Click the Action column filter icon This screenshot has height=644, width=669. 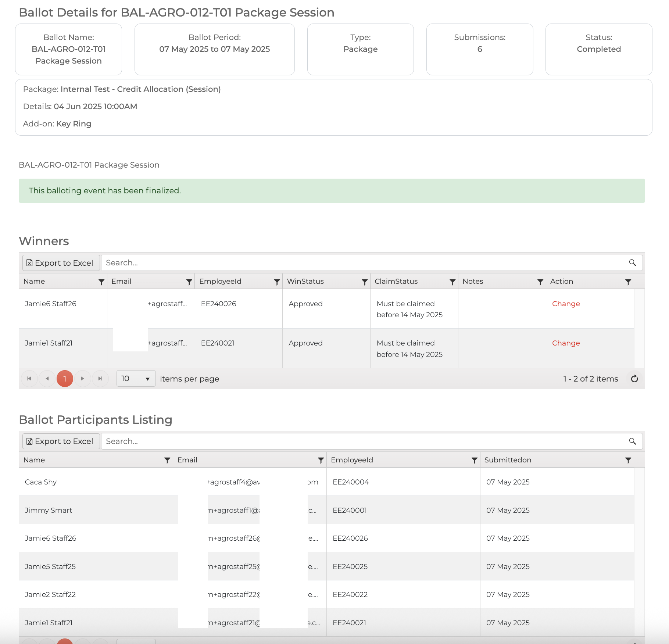[x=628, y=282]
